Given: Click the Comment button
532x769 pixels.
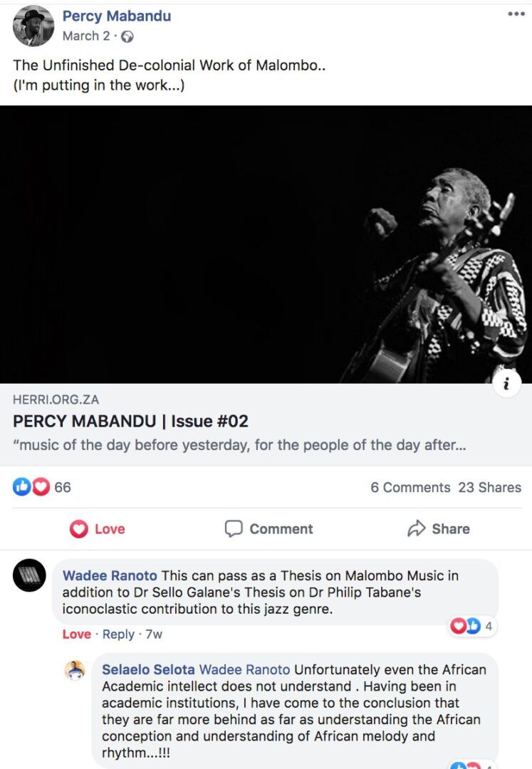Looking at the screenshot, I should (x=268, y=529).
